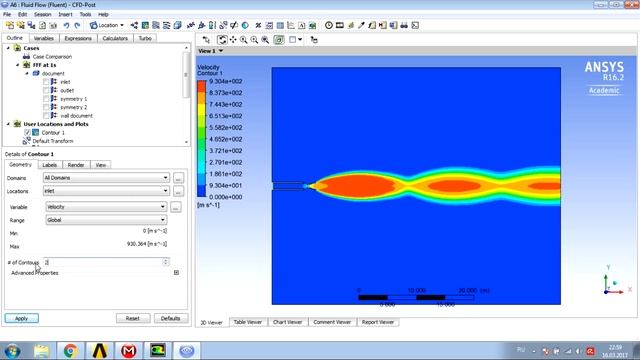Click the Reset button
Viewport: 640px width, 360px height.
click(x=133, y=318)
